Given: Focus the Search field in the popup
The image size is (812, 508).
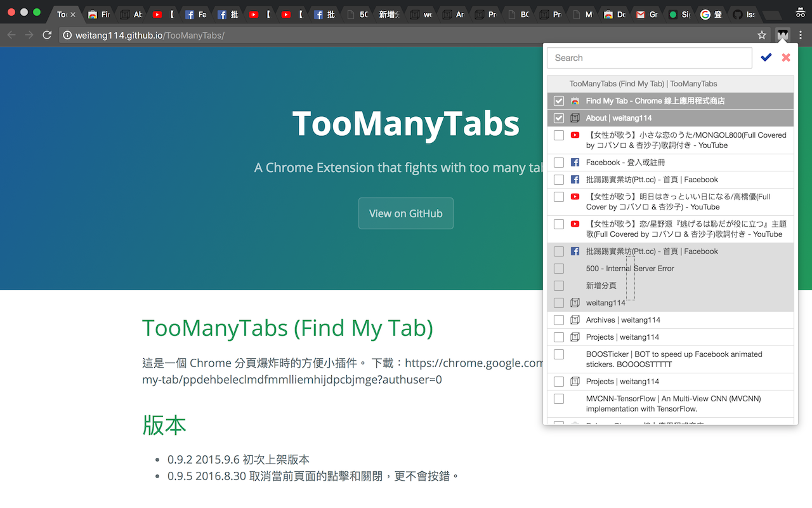Looking at the screenshot, I should point(650,58).
